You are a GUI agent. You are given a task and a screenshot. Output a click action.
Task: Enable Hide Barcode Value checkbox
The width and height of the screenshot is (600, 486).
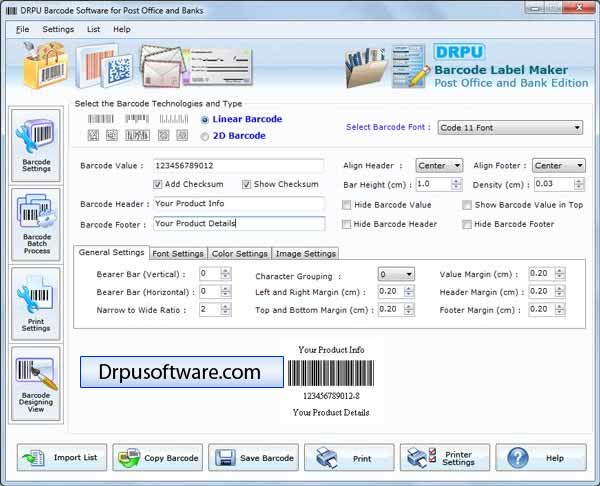(346, 205)
